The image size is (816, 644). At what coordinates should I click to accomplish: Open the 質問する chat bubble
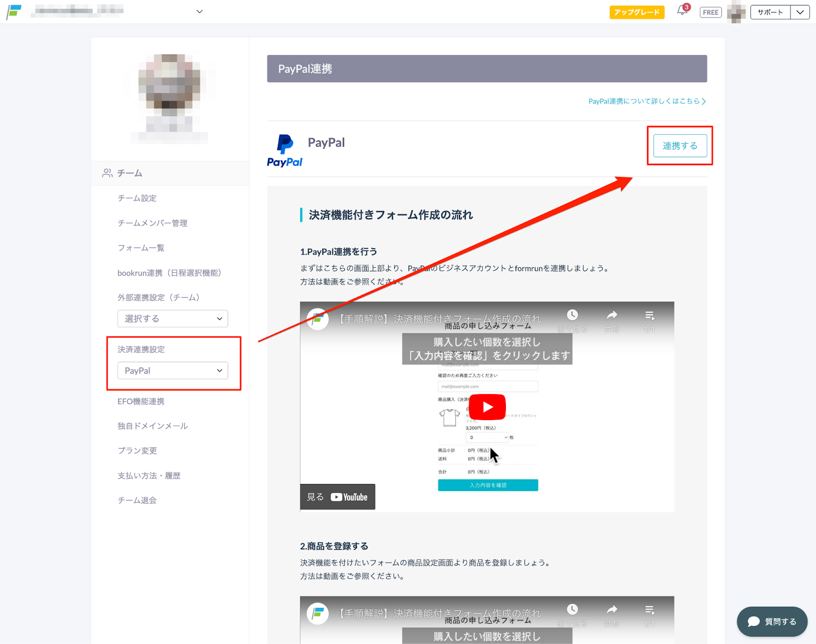(x=772, y=622)
